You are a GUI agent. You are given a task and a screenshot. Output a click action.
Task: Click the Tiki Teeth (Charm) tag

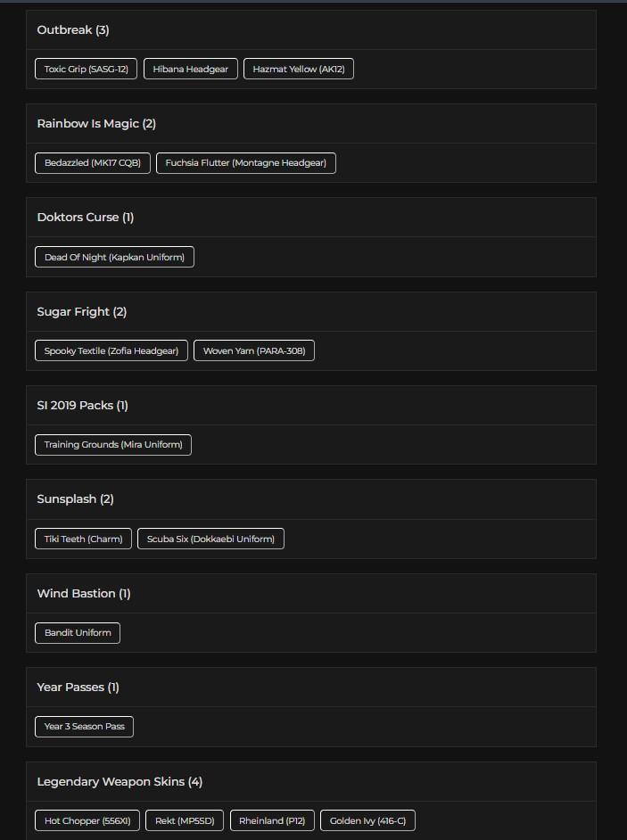83,539
